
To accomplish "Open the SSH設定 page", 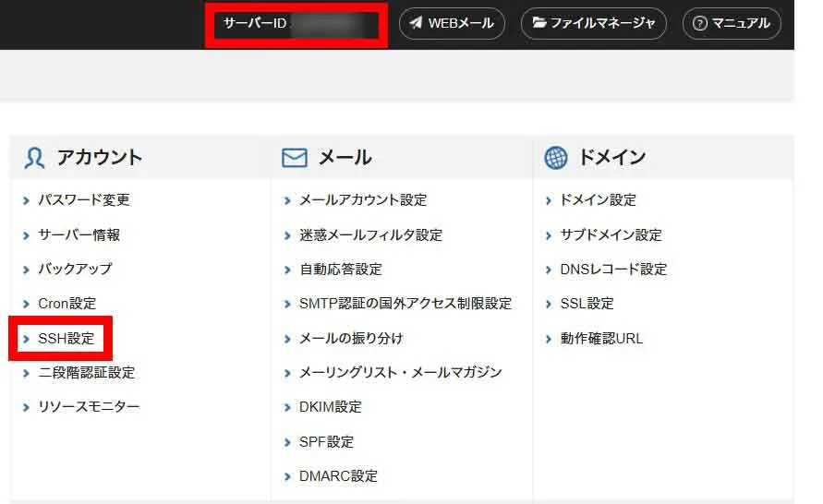I will (67, 339).
